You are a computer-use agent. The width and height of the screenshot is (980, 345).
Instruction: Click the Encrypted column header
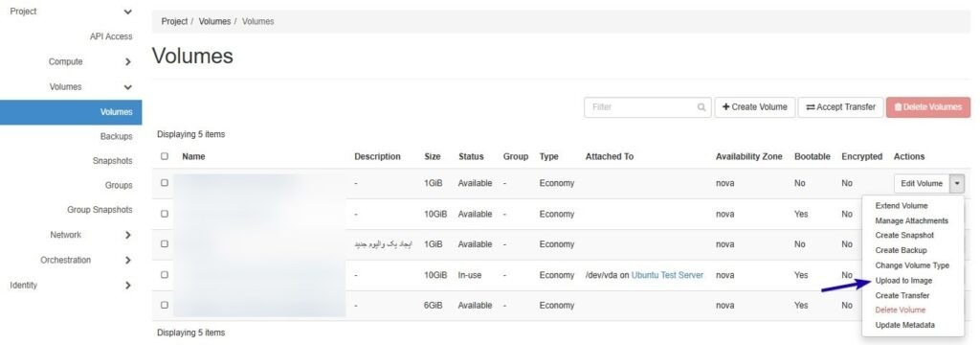862,156
